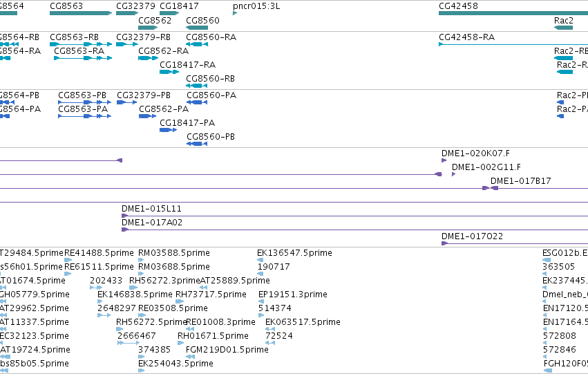Click the RE03508.5prime EST label

173,309
